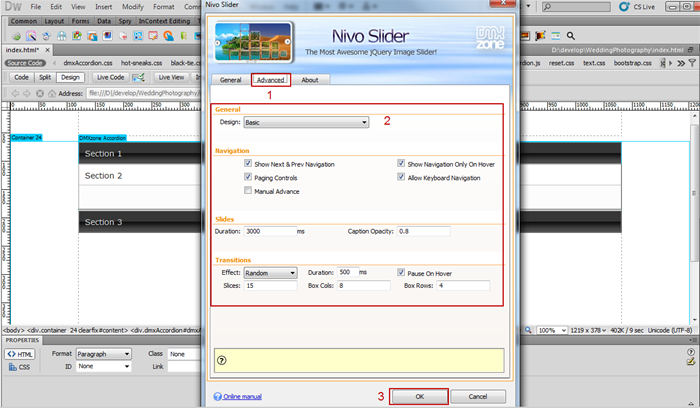Enable Manual Advance checkbox

coord(248,191)
